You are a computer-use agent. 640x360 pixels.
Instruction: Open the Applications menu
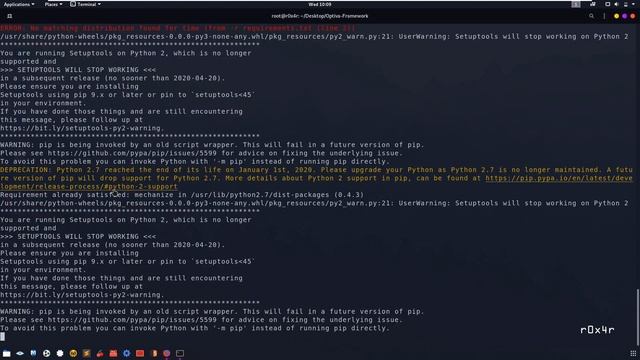(19, 4)
